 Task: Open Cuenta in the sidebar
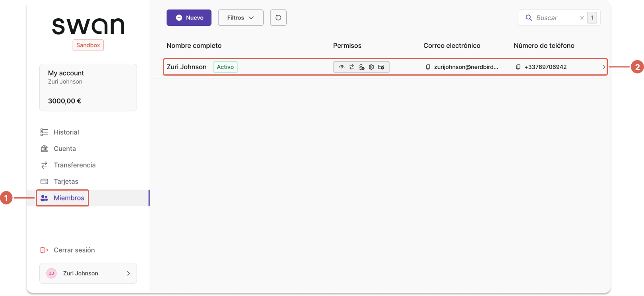click(x=88, y=148)
